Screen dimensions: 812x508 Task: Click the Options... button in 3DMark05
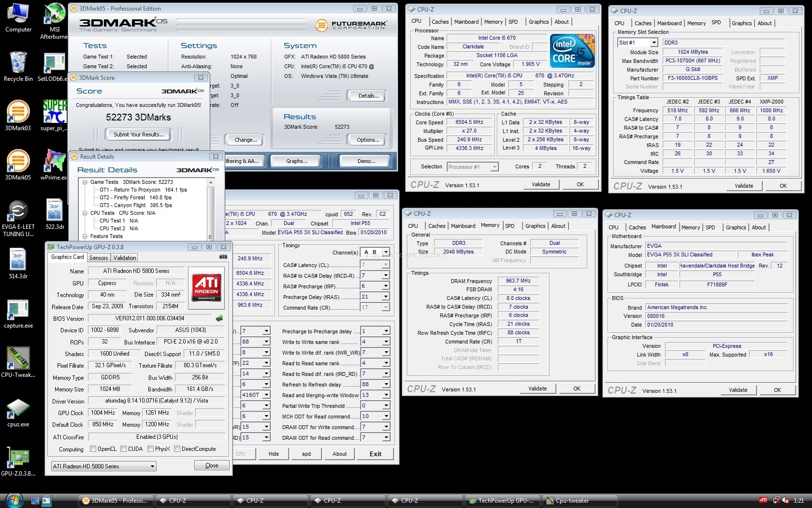(x=368, y=140)
